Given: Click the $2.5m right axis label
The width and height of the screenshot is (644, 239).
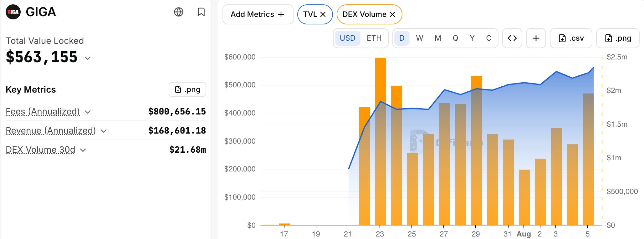Looking at the screenshot, I should tap(617, 57).
